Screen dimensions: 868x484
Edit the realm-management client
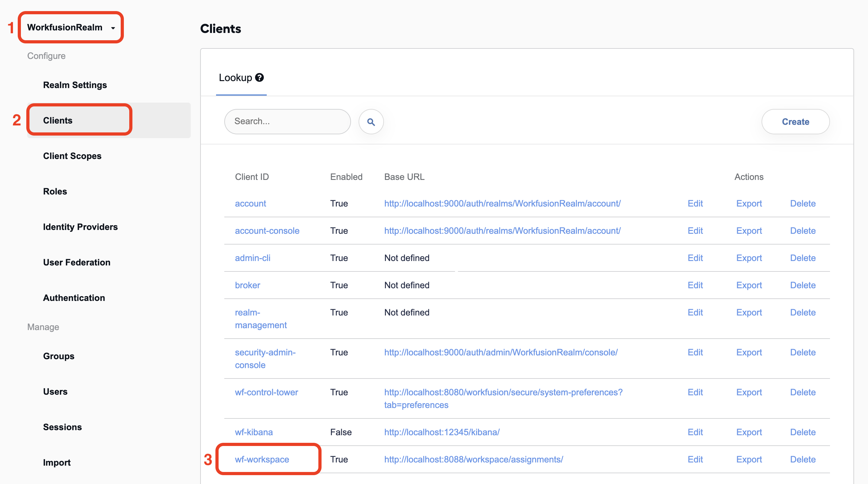coord(695,313)
